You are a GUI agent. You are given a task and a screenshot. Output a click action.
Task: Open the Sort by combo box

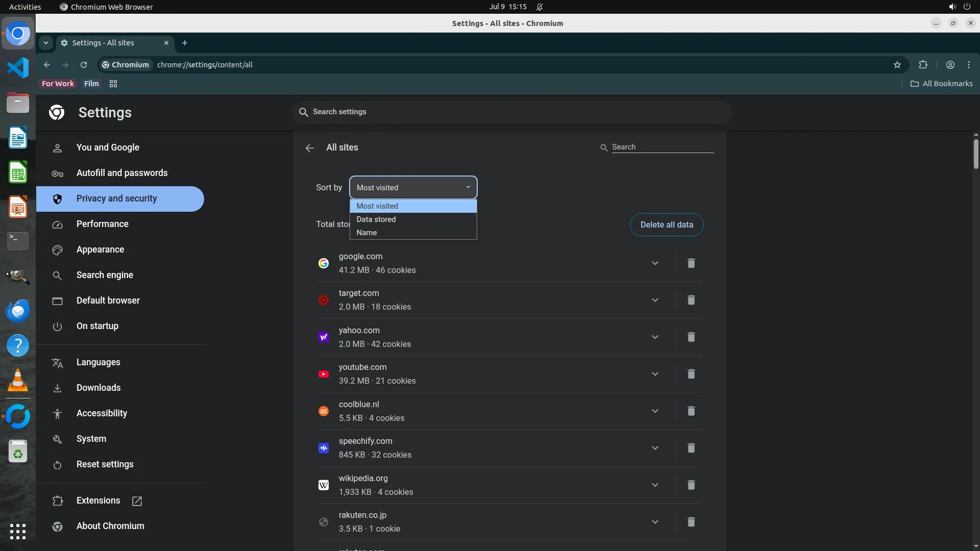pos(413,188)
